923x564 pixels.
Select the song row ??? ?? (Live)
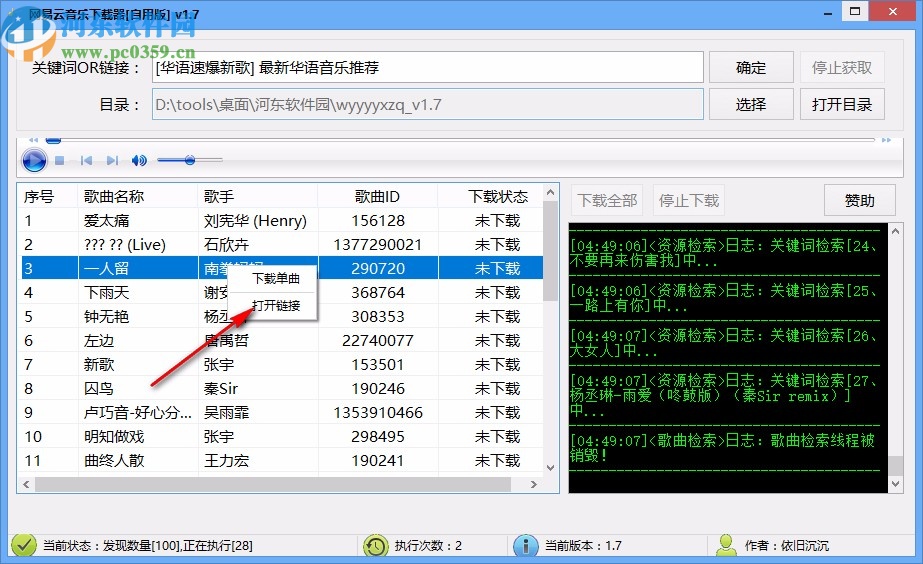[x=282, y=244]
